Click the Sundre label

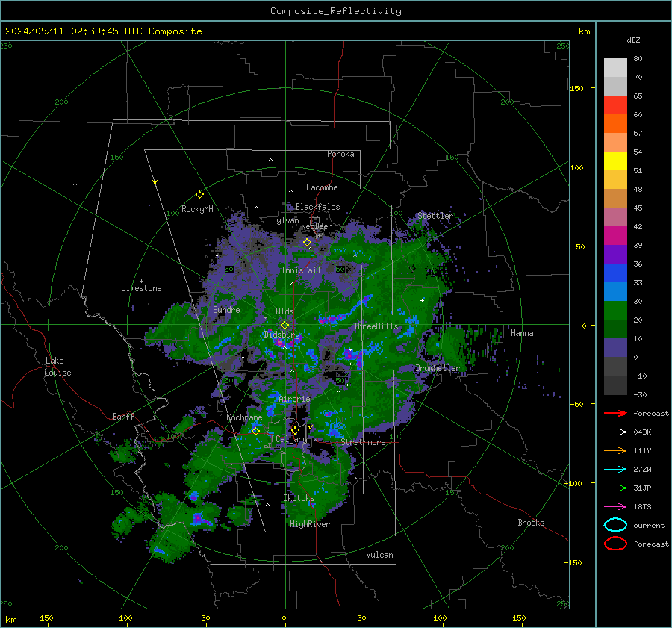(x=226, y=309)
